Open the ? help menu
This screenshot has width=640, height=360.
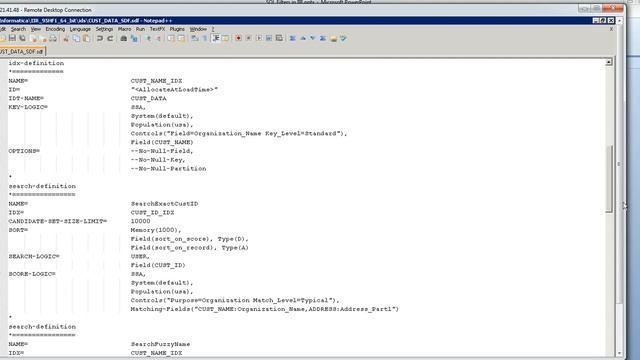tap(213, 29)
